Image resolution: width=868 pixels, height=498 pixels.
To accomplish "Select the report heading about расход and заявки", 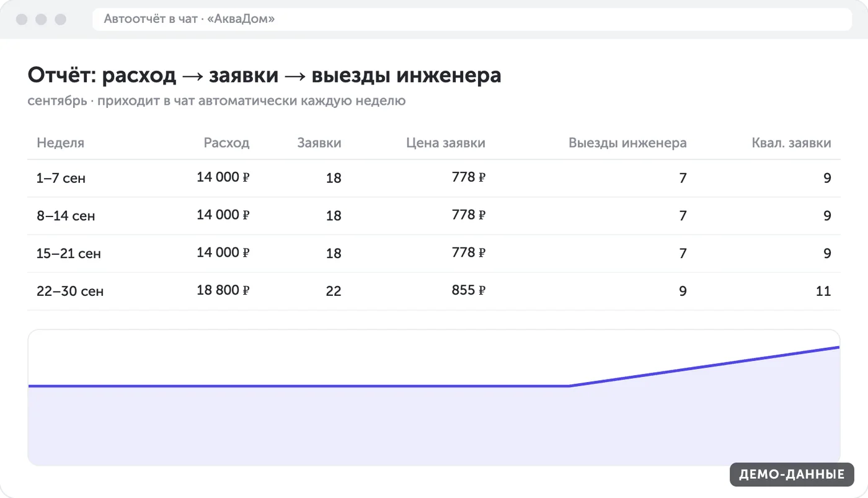I will pos(264,75).
